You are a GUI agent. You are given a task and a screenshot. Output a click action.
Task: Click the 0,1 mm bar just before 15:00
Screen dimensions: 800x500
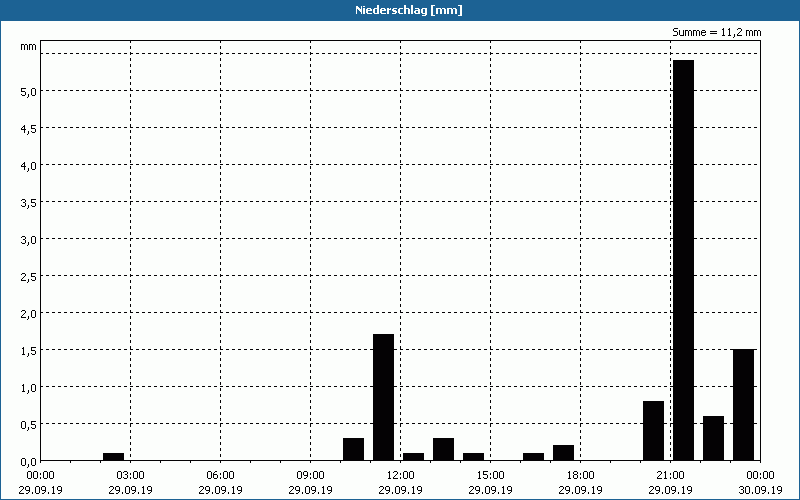tap(473, 457)
